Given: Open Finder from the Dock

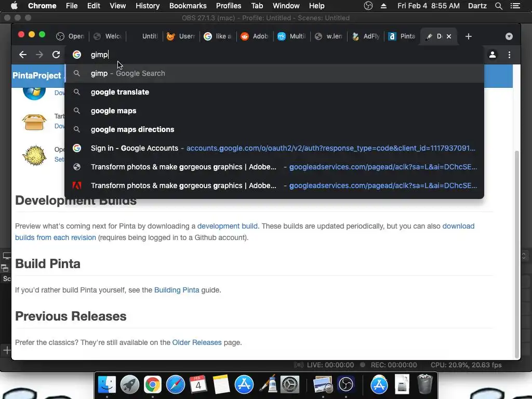Looking at the screenshot, I should coord(107,384).
